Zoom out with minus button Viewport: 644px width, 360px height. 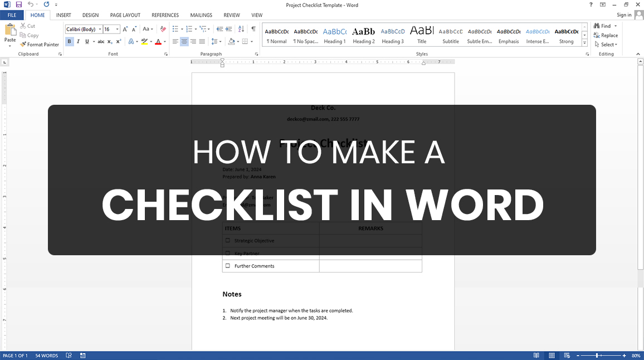pyautogui.click(x=578, y=356)
